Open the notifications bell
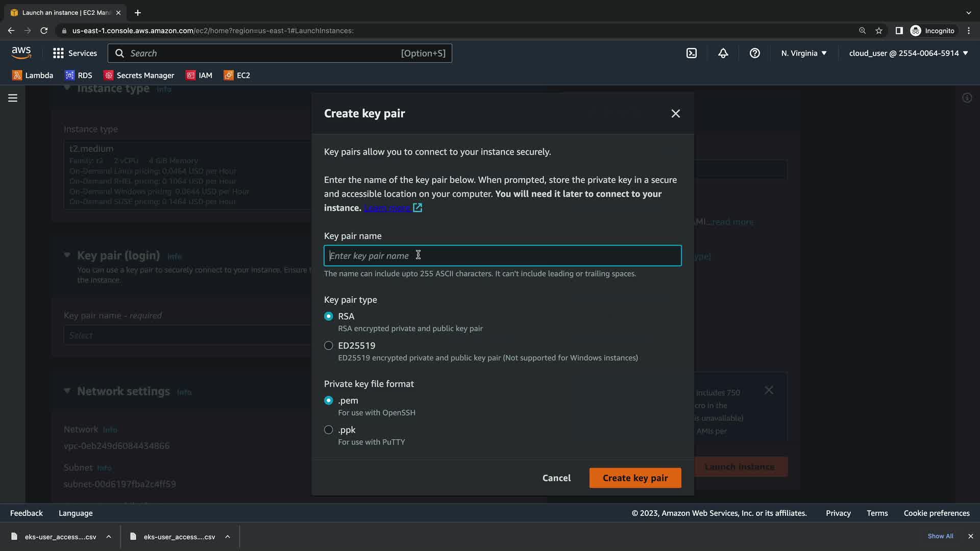 (723, 53)
